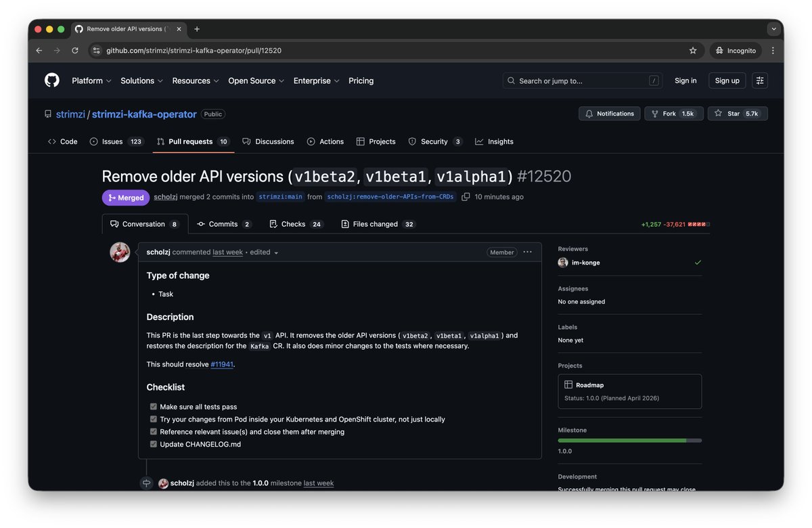Click the Incognito profile indicator
The height and width of the screenshot is (528, 812).
click(x=736, y=51)
